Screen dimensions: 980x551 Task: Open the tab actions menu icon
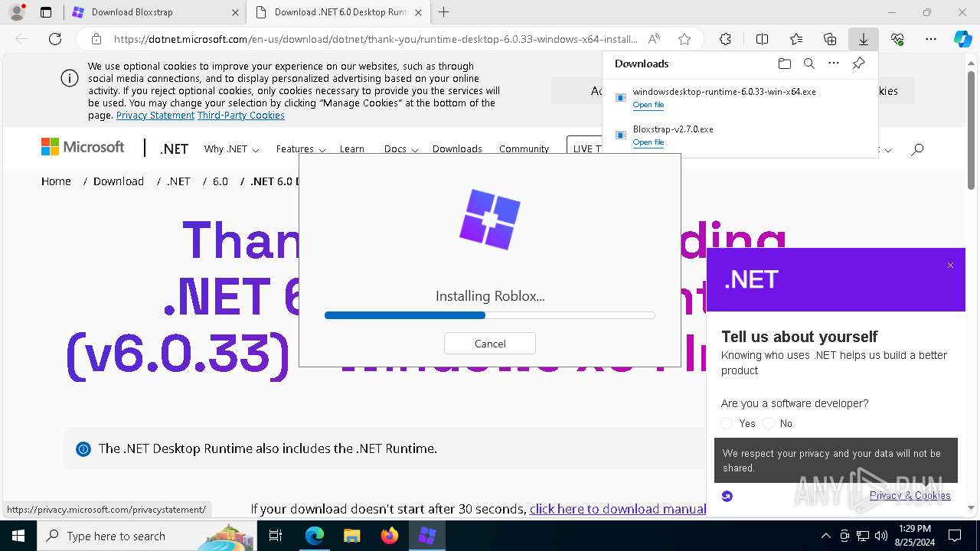point(46,12)
